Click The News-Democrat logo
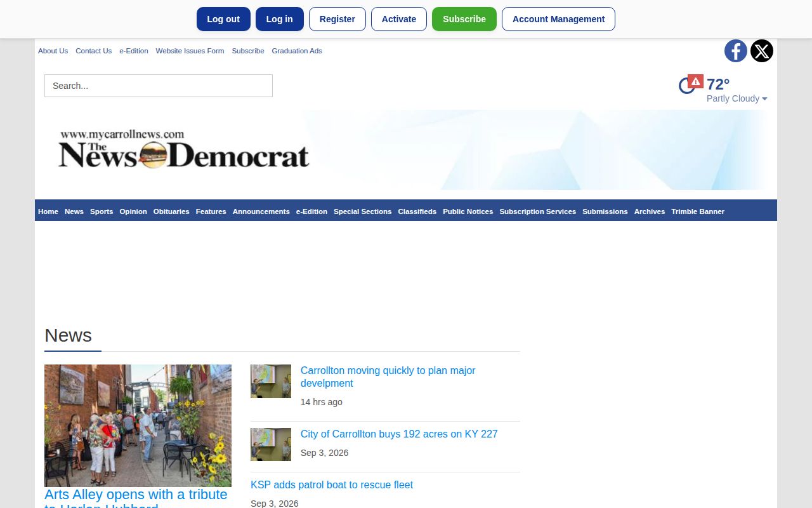 click(x=184, y=149)
